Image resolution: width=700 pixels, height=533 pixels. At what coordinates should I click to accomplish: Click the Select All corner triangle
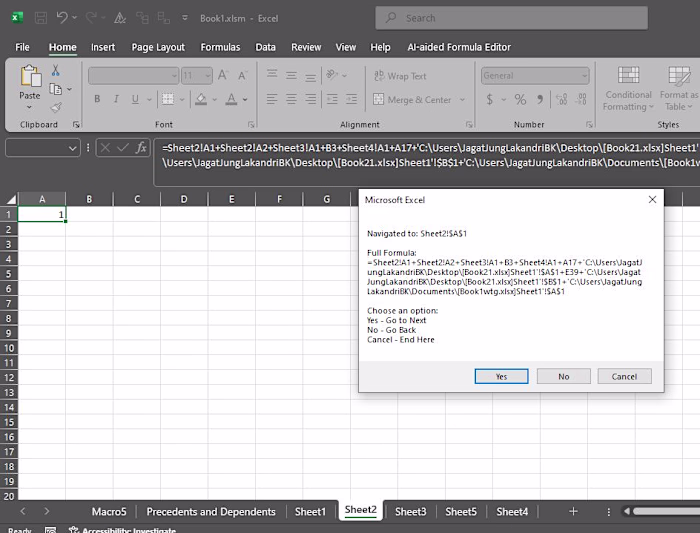[x=11, y=199]
